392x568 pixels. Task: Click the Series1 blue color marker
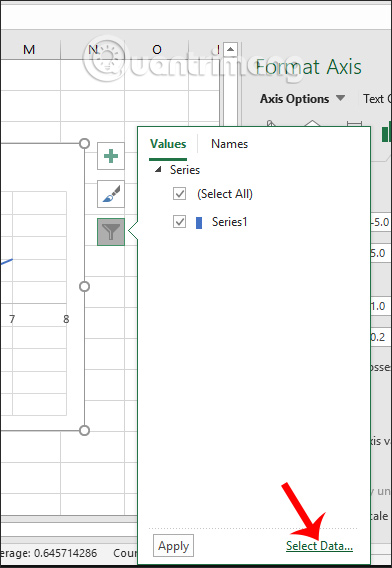pos(199,222)
